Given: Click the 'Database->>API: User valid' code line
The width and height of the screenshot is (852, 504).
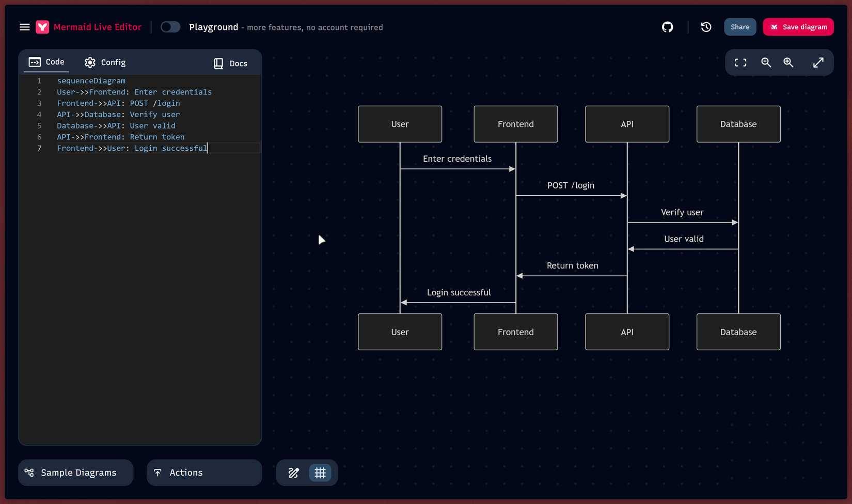Looking at the screenshot, I should 116,126.
